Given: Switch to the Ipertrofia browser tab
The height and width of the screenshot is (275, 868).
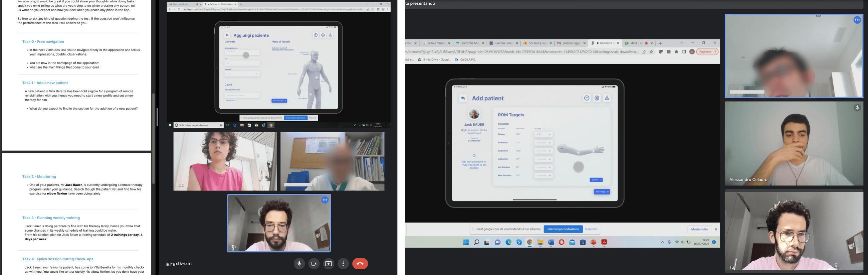Looking at the screenshot, I should [x=469, y=43].
